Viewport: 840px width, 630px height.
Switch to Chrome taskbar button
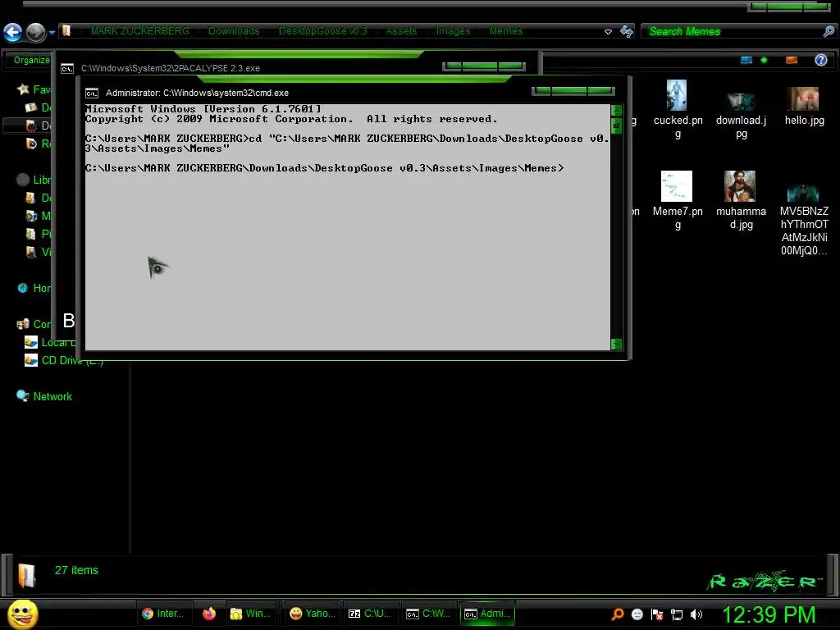(x=163, y=614)
